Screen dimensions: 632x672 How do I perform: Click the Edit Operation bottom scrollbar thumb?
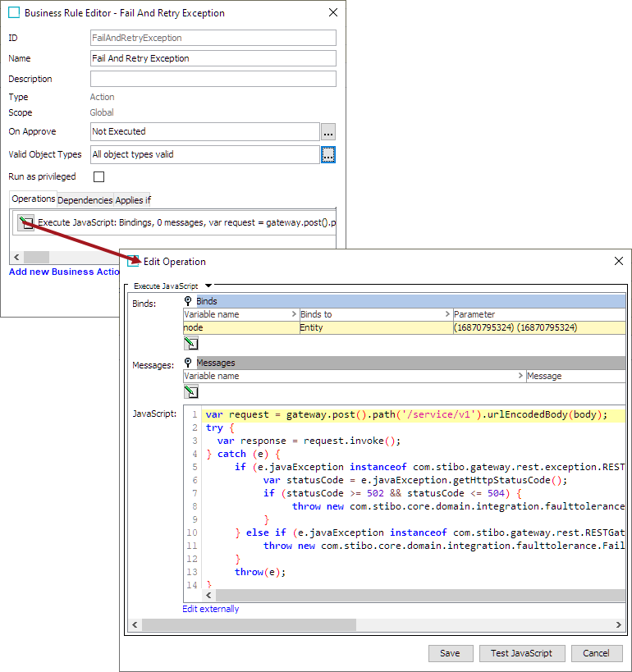[x=249, y=625]
